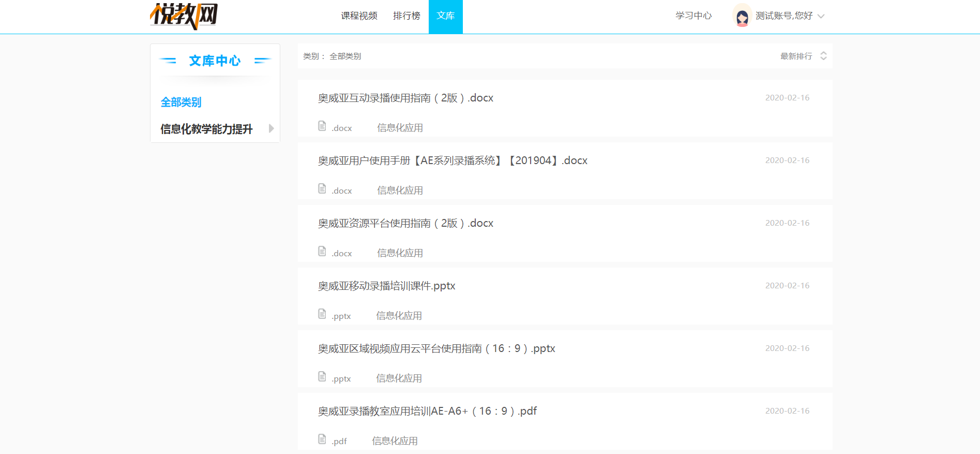Expand the account dropdown chevron
The image size is (980, 454).
(821, 17)
